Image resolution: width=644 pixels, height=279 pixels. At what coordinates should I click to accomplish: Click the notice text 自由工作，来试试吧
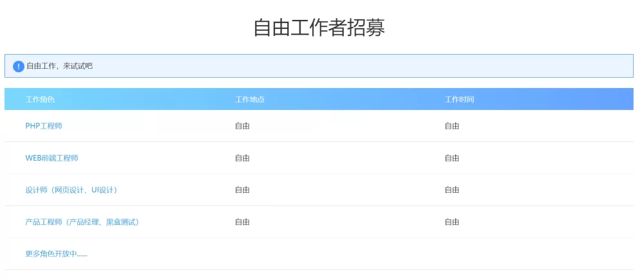click(59, 66)
